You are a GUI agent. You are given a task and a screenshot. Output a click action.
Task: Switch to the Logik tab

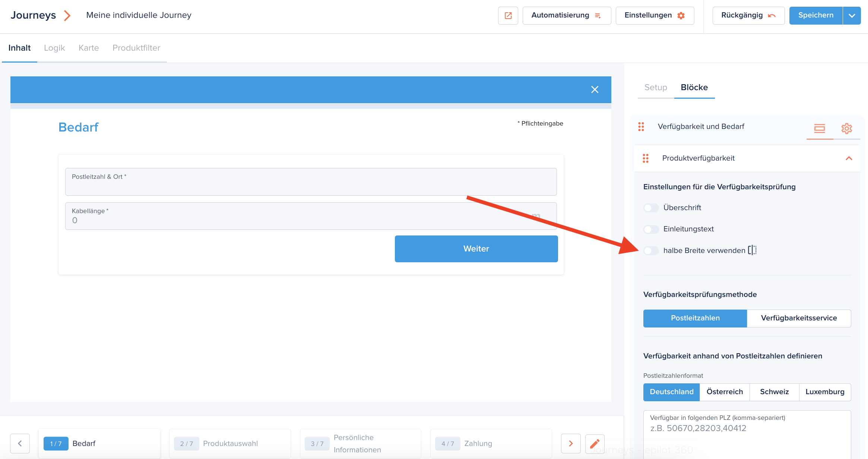coord(54,48)
